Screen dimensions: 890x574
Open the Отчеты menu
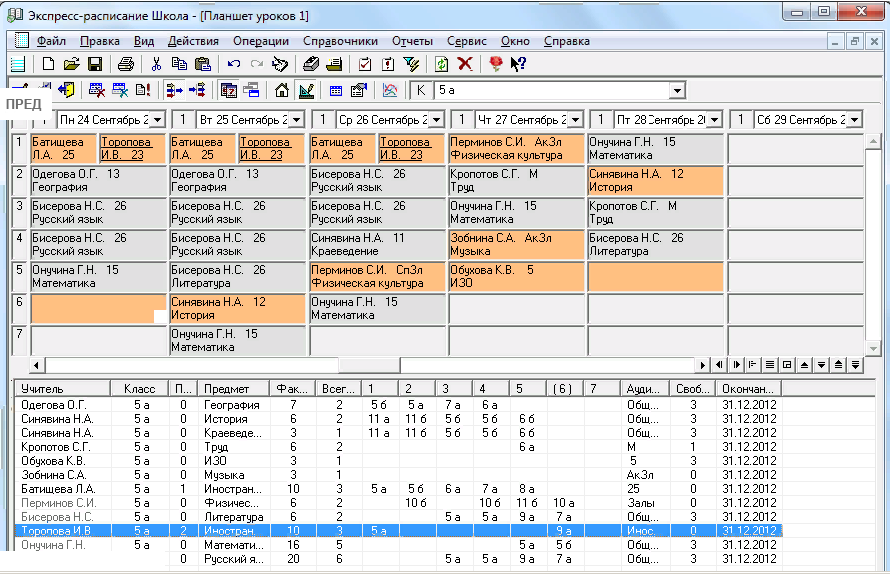(x=412, y=41)
